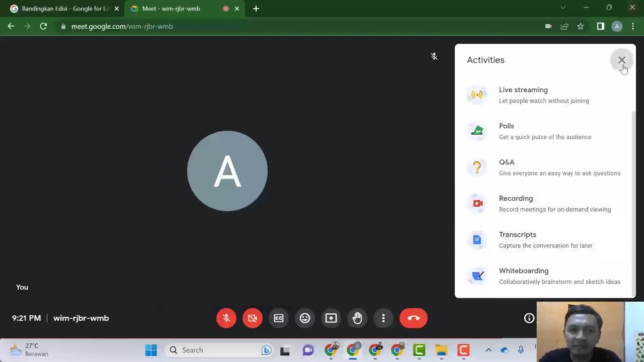Open the more options three-dot menu
This screenshot has height=362, width=644.
pyautogui.click(x=383, y=318)
